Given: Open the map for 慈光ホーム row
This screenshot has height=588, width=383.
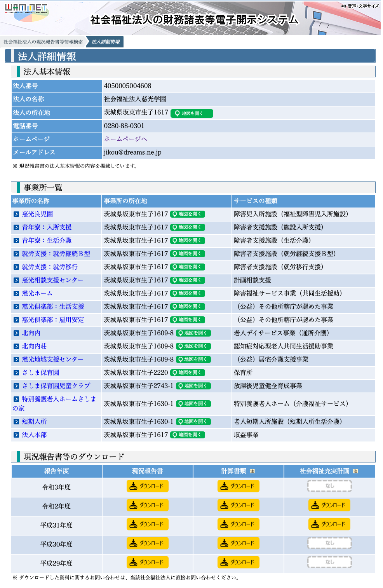Looking at the screenshot, I should click(x=188, y=293).
